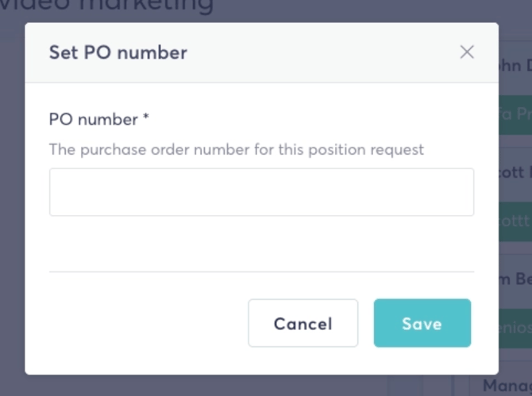Save the PO number
532x396 pixels.
[422, 323]
